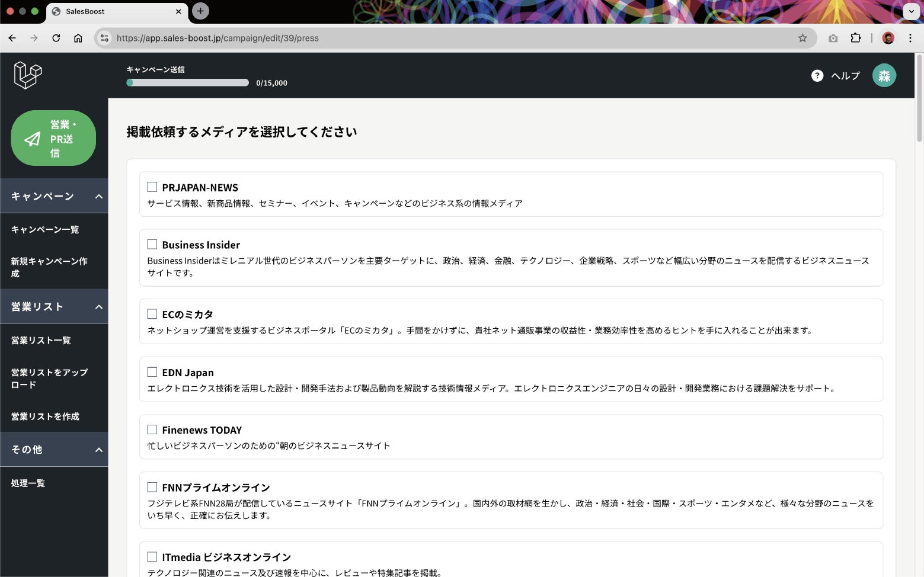This screenshot has width=924, height=577.
Task: Click the 営業リスト section header label
Action: click(x=37, y=307)
